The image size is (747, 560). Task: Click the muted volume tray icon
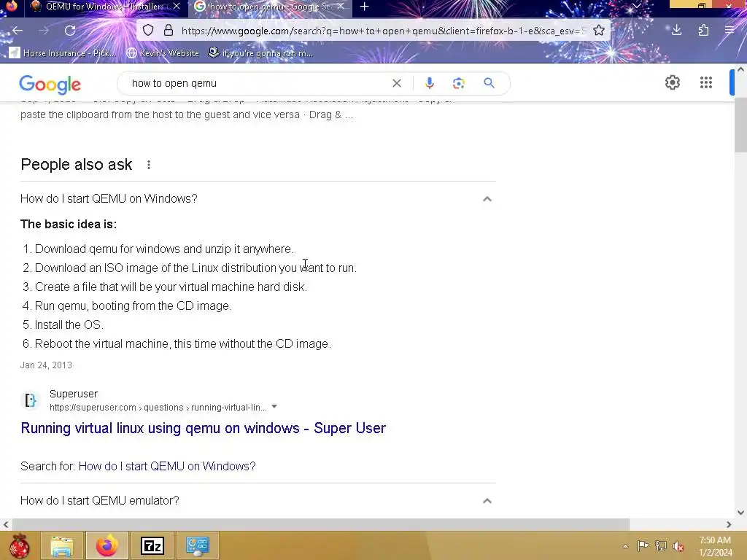678,546
